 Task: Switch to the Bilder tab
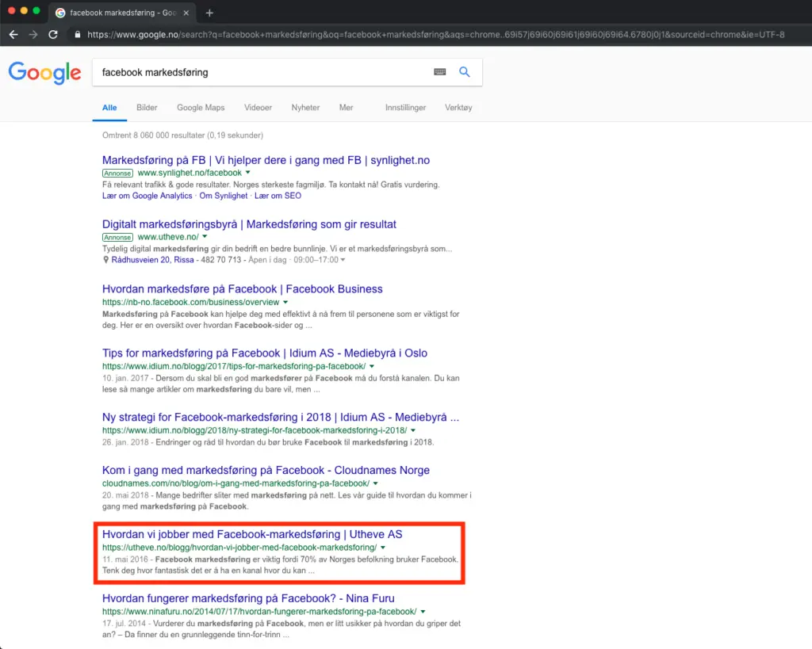[147, 108]
